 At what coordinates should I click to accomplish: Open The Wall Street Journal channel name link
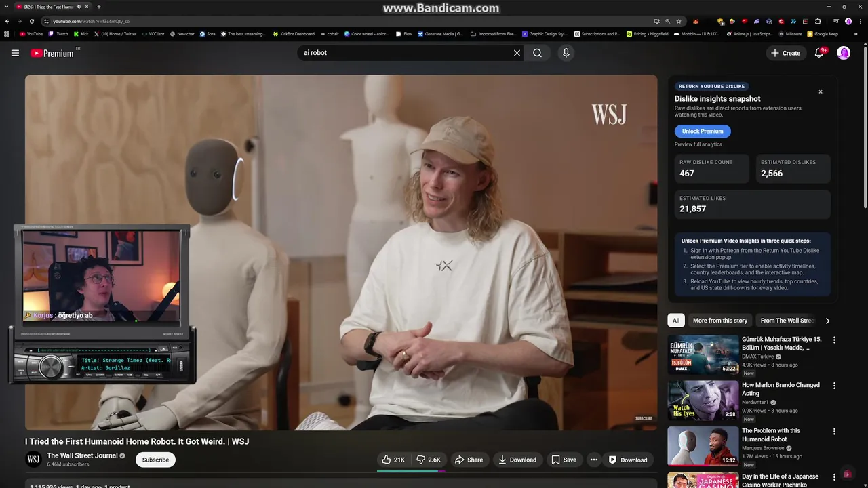click(x=82, y=455)
